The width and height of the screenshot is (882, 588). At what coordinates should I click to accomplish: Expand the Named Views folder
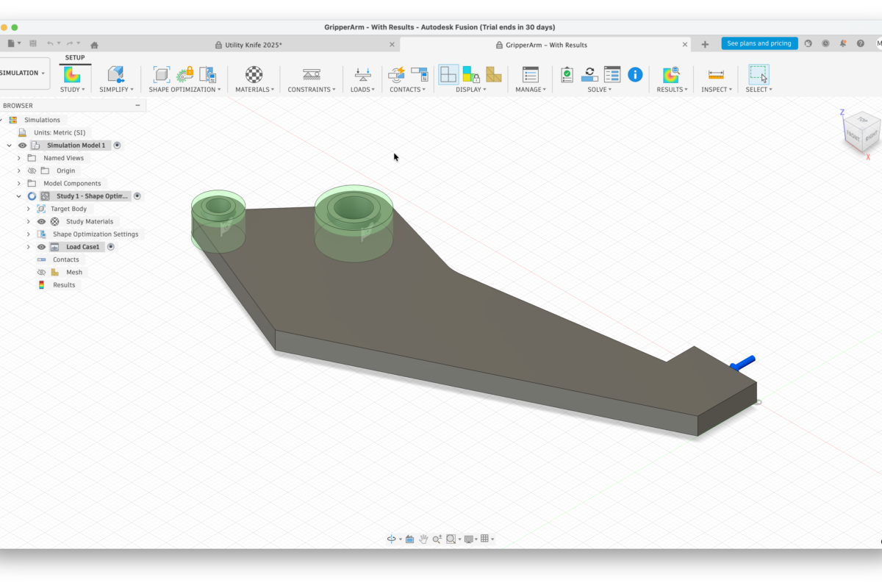(19, 158)
